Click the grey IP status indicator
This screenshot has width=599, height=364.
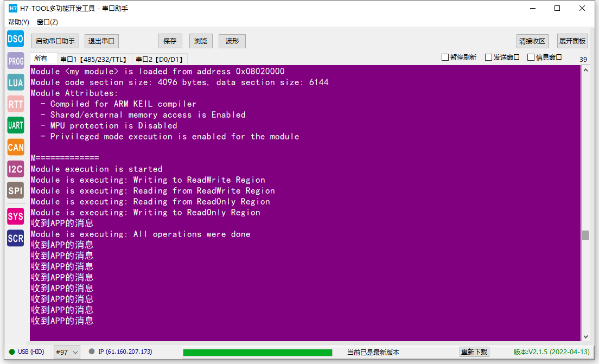coord(92,352)
